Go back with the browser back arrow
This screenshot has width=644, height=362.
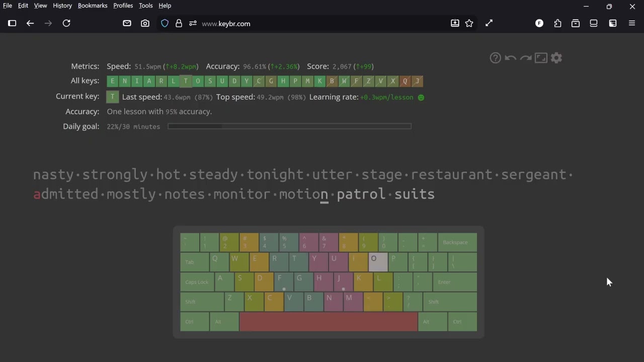click(x=30, y=23)
